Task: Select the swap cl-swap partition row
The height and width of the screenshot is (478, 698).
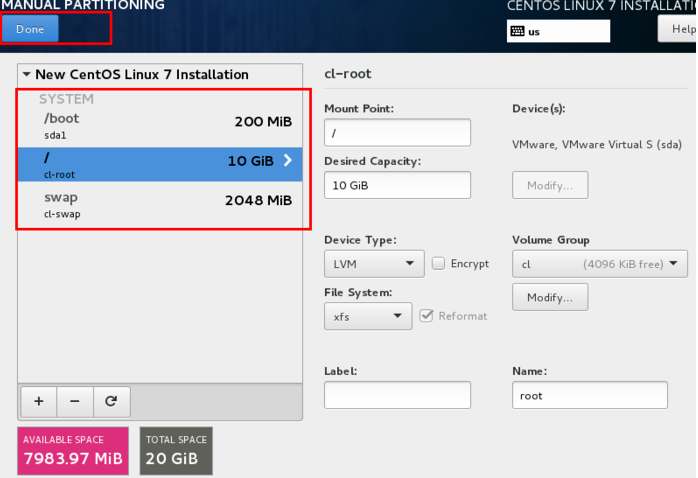Action: tap(160, 205)
